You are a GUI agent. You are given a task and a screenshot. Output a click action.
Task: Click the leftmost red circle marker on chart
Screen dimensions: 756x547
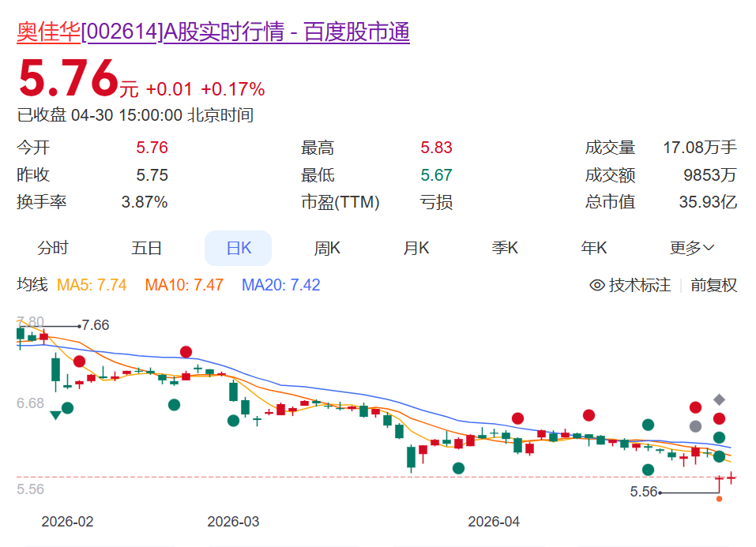tap(79, 362)
